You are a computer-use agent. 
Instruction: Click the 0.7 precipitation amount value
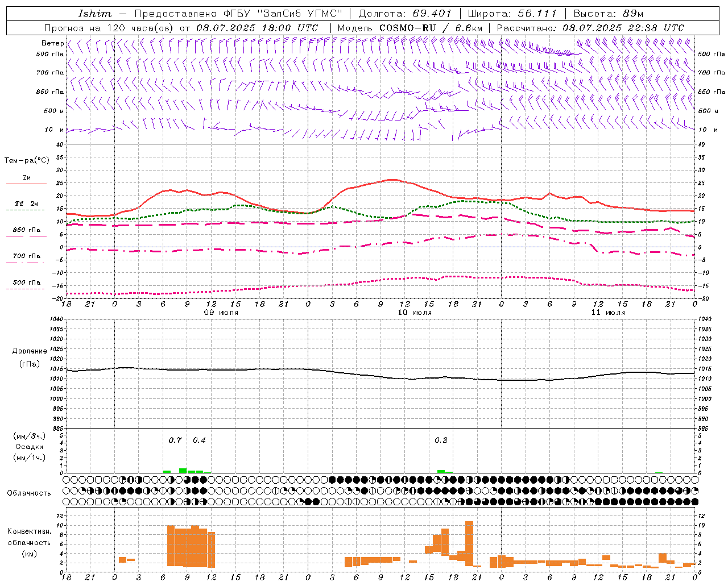[175, 440]
